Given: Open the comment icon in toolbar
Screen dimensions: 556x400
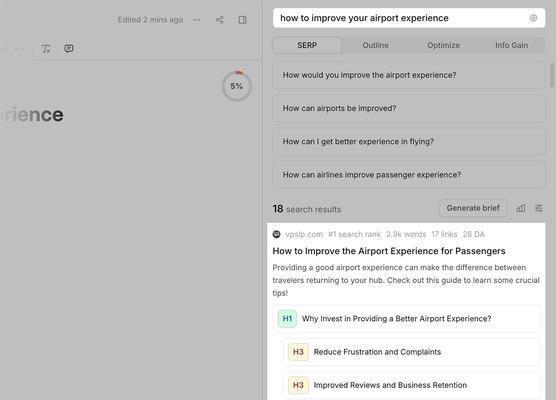Looking at the screenshot, I should (x=69, y=49).
